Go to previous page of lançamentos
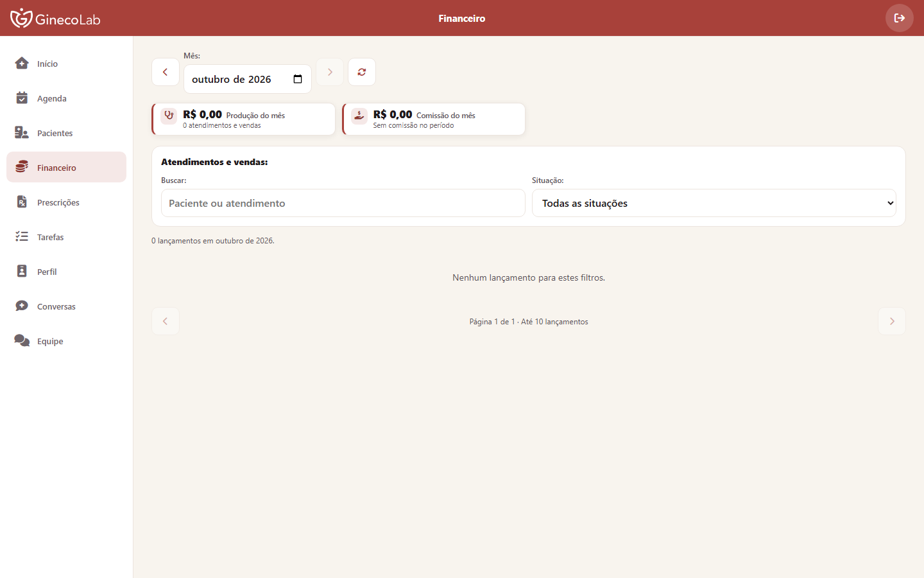Viewport: 924px width, 578px height. click(x=166, y=321)
